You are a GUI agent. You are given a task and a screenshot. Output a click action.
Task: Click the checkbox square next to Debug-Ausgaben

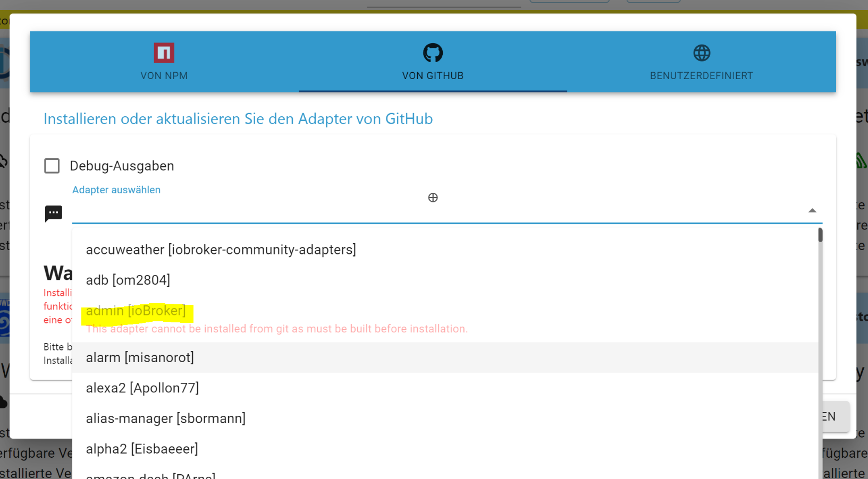pyautogui.click(x=52, y=166)
